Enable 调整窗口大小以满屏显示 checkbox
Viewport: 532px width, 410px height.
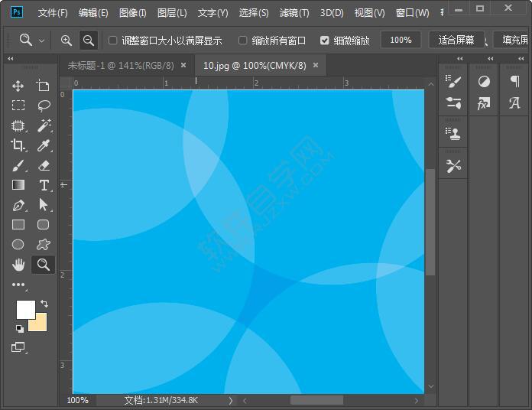pyautogui.click(x=113, y=41)
